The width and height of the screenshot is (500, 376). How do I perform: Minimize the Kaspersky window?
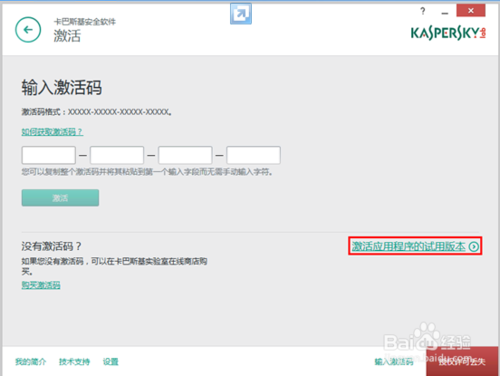coord(445,13)
